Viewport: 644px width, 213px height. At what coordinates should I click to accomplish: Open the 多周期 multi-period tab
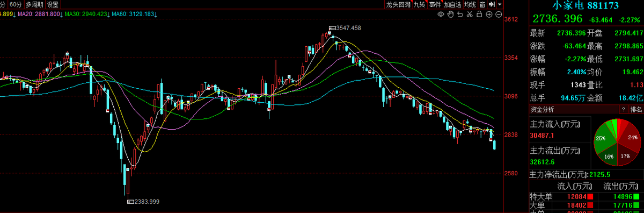pos(34,4)
